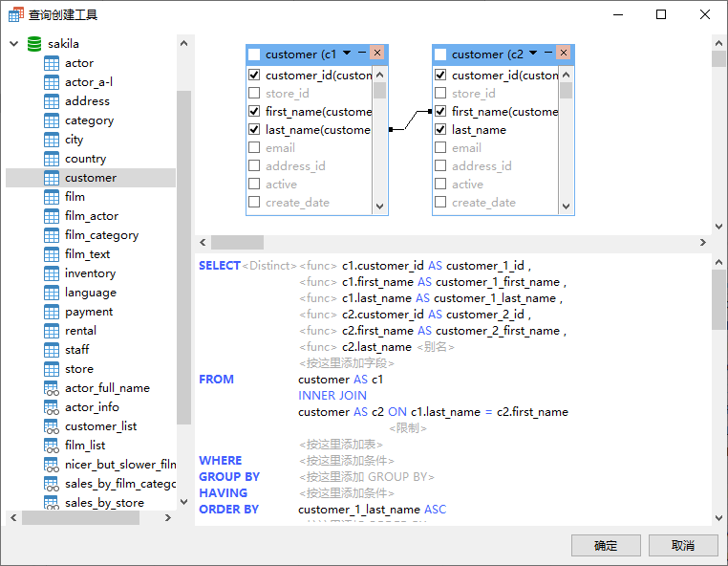Click the film_text table icon
728x566 pixels.
(52, 254)
